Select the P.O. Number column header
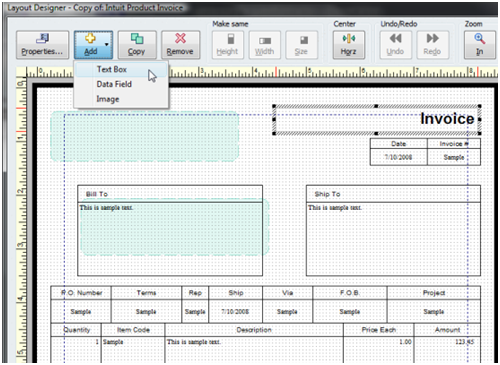The width and height of the screenshot is (500, 365). click(x=81, y=293)
